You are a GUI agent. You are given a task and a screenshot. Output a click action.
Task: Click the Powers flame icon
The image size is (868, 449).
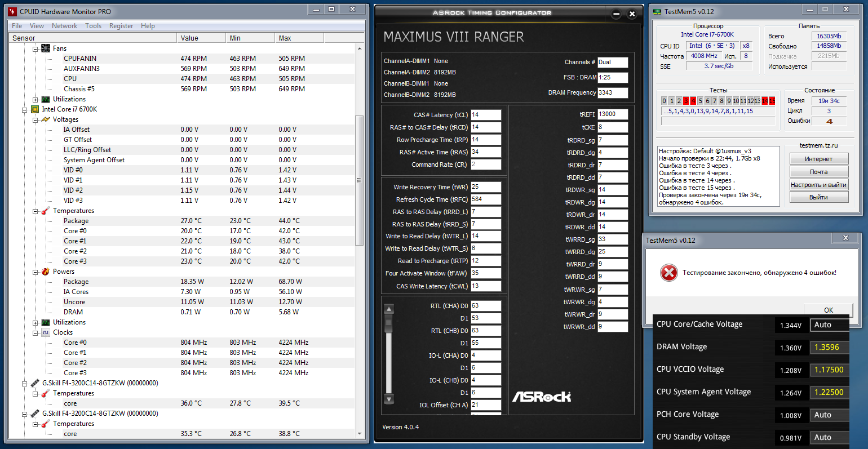click(x=46, y=272)
